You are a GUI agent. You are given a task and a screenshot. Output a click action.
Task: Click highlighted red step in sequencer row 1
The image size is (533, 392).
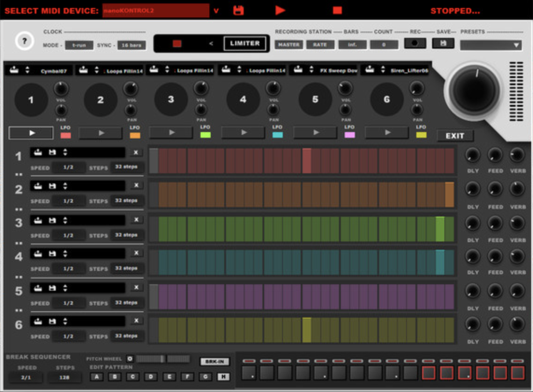click(x=307, y=161)
